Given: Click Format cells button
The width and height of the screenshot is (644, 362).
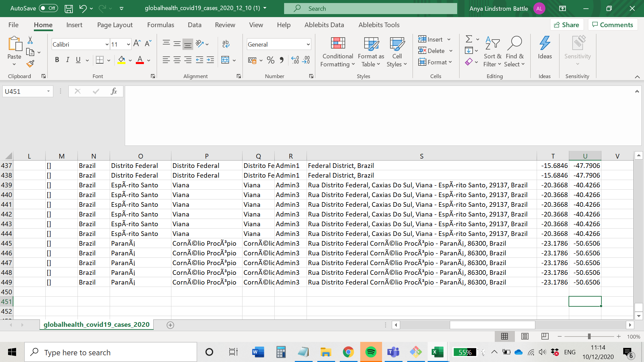Looking at the screenshot, I should tap(435, 62).
